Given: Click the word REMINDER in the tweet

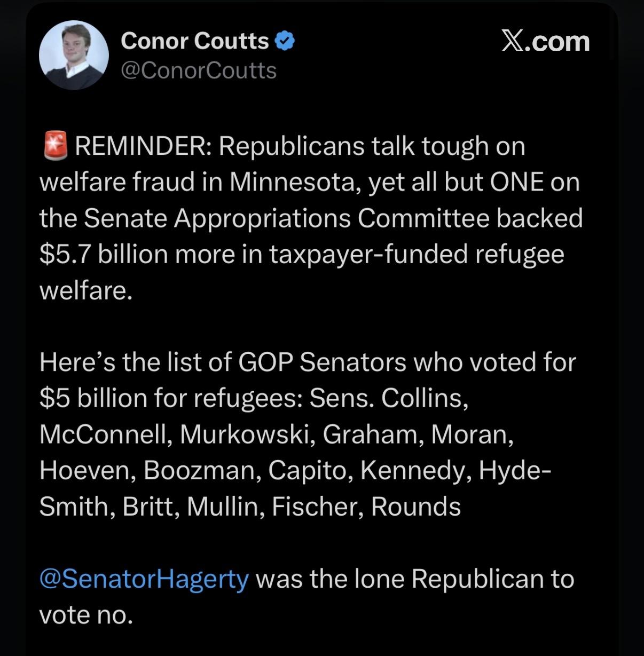Looking at the screenshot, I should [x=143, y=146].
